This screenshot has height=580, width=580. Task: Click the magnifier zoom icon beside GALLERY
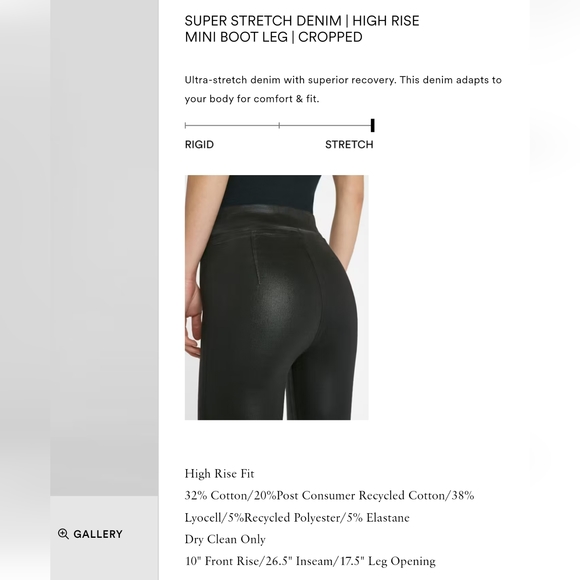(x=63, y=534)
